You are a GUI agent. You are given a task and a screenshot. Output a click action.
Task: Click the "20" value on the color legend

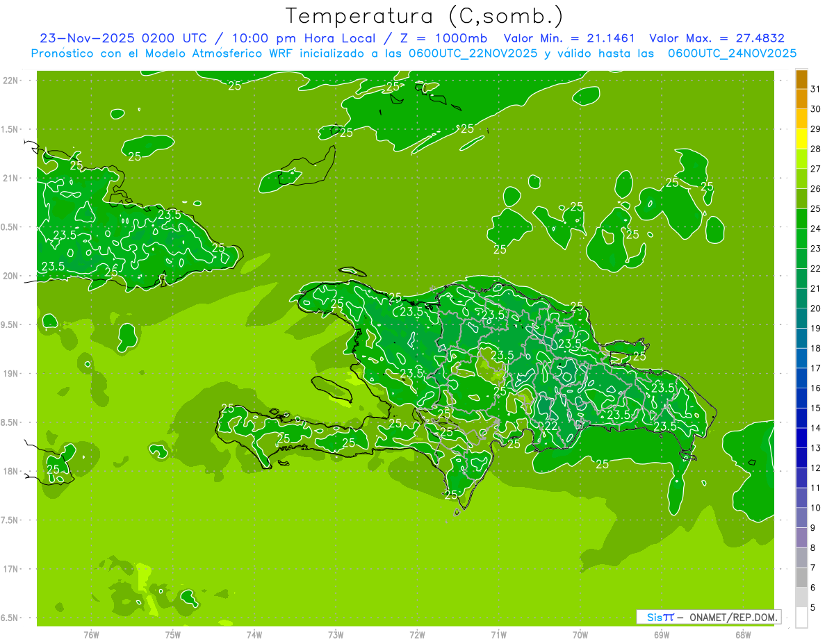click(815, 308)
